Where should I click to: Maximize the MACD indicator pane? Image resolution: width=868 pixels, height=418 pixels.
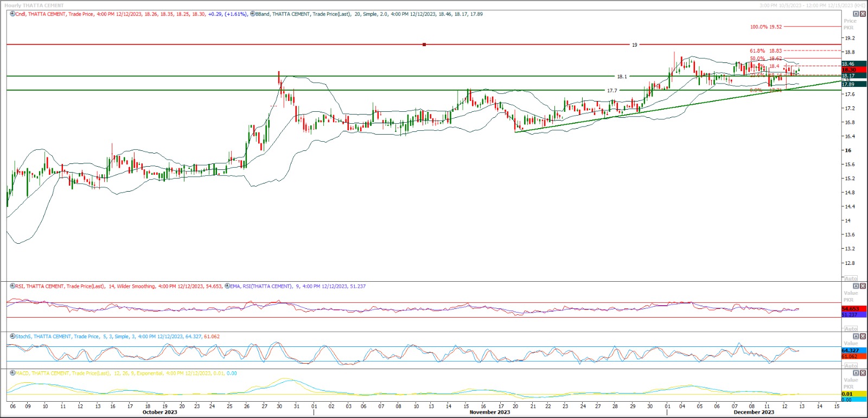point(856,373)
